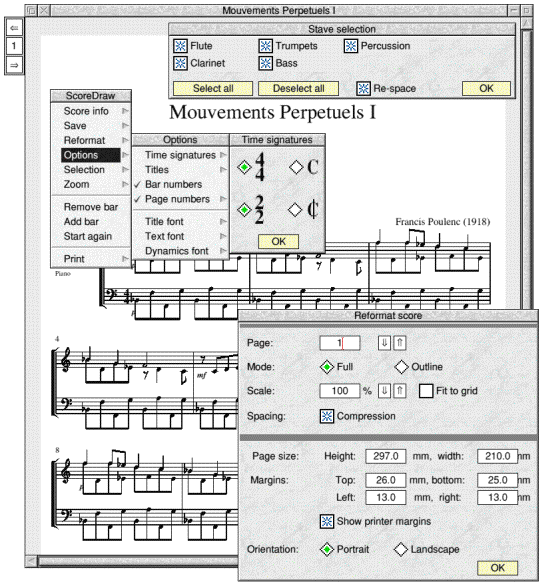The width and height of the screenshot is (543, 586).
Task: Select the 4/4 time signature radio
Action: coord(244,167)
